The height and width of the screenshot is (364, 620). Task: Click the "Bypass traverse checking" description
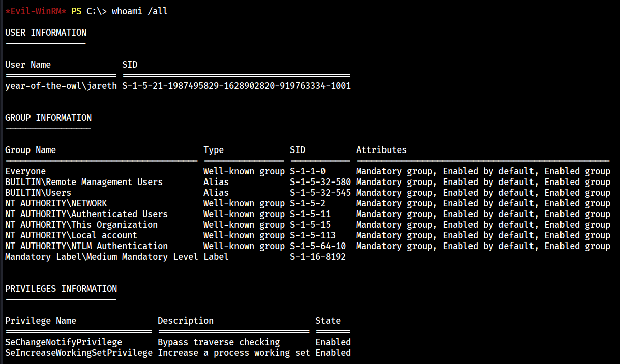point(219,342)
